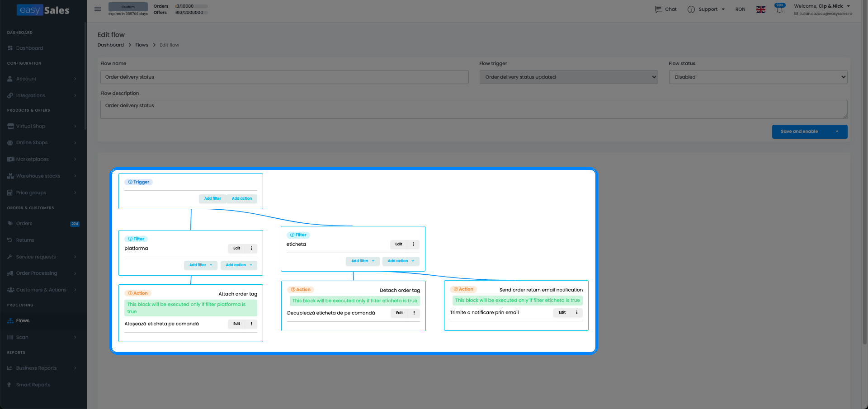Click the Online Shops globe icon
This screenshot has width=868, height=409.
coord(10,142)
